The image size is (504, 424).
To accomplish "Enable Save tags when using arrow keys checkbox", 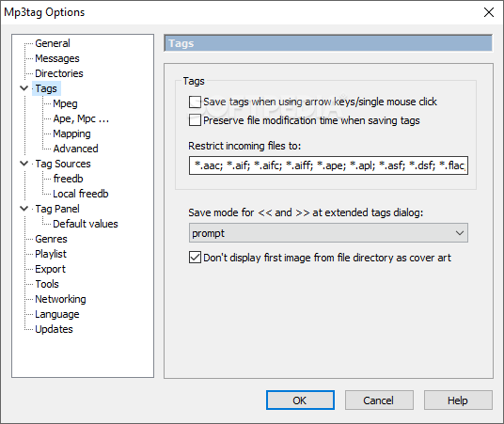I will [x=195, y=102].
